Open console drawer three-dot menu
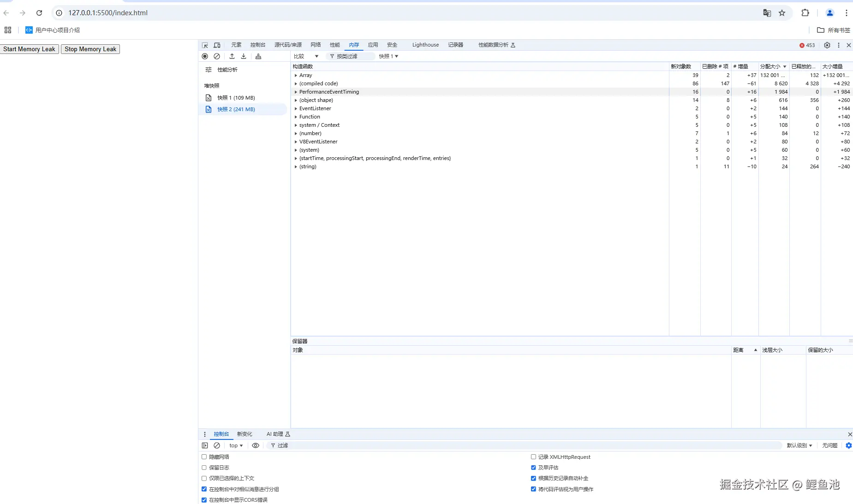 [x=205, y=434]
